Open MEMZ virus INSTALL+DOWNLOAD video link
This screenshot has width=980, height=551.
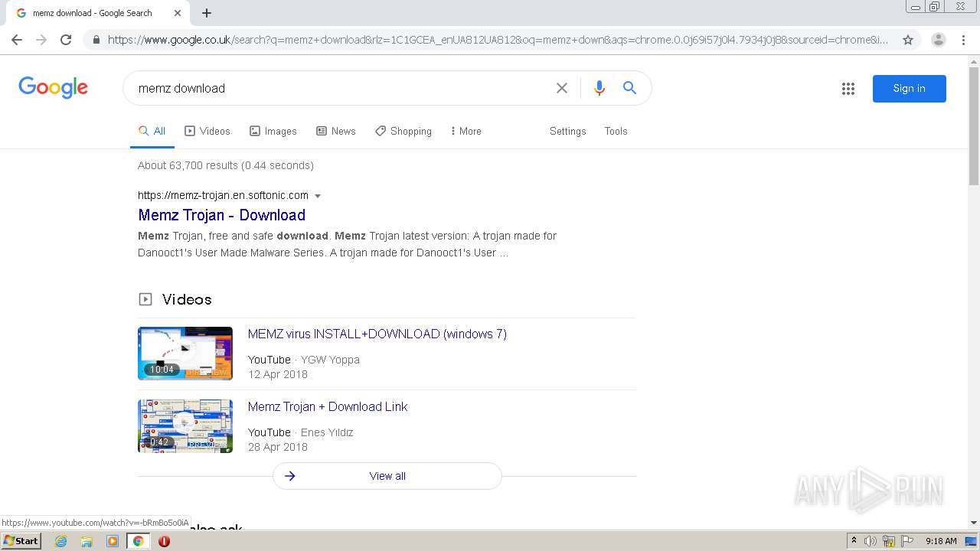377,334
